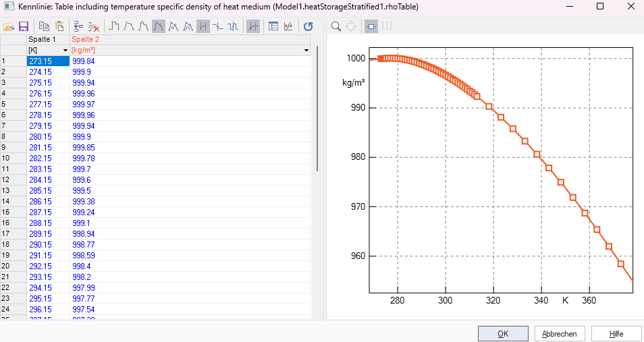Select the Spalte 2 column header
The image size is (644, 342).
coord(190,39)
